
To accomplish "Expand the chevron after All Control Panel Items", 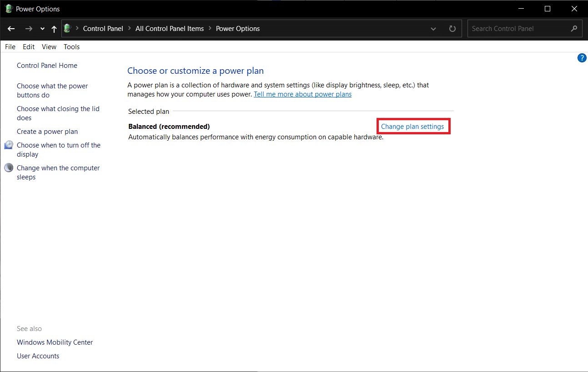I will coord(210,28).
